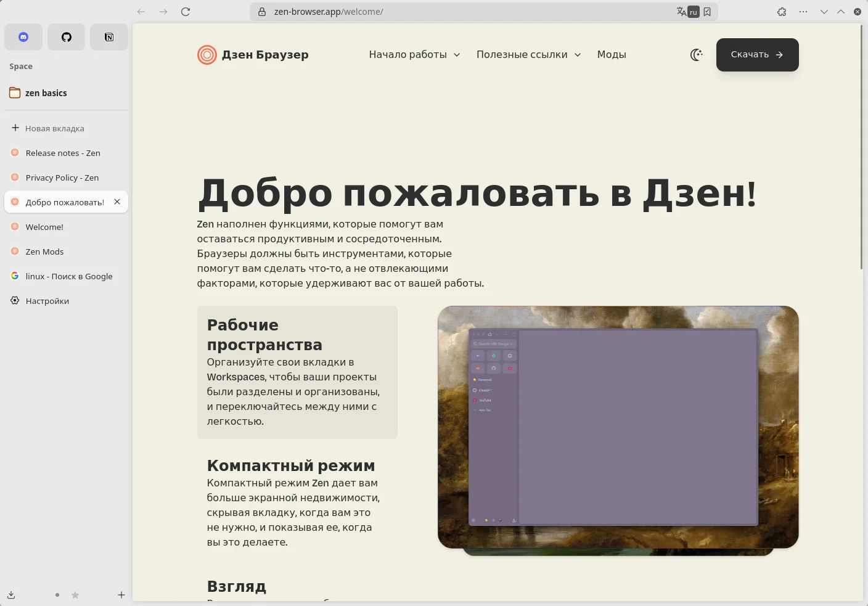Click the Zen Browser logo
Screen dimensions: 868x606
pyautogui.click(x=207, y=55)
